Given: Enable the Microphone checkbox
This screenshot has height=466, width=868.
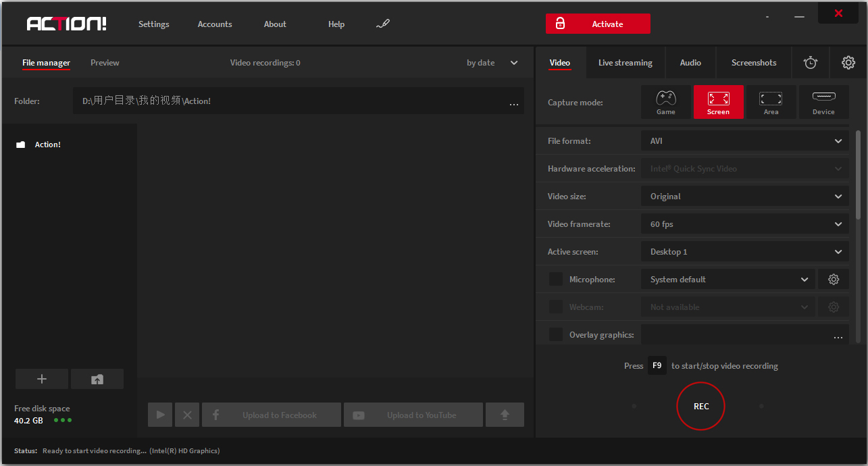Looking at the screenshot, I should tap(556, 280).
